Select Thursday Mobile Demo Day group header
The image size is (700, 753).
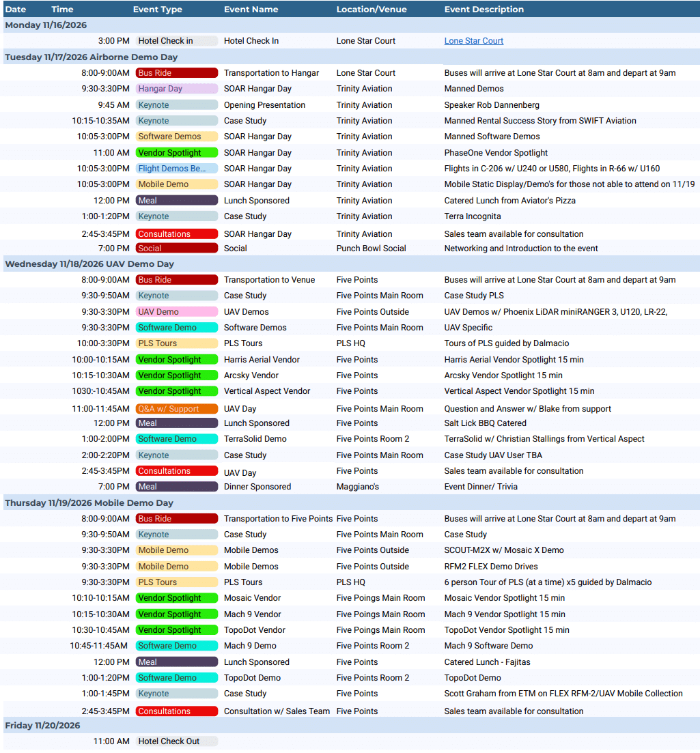(x=351, y=503)
